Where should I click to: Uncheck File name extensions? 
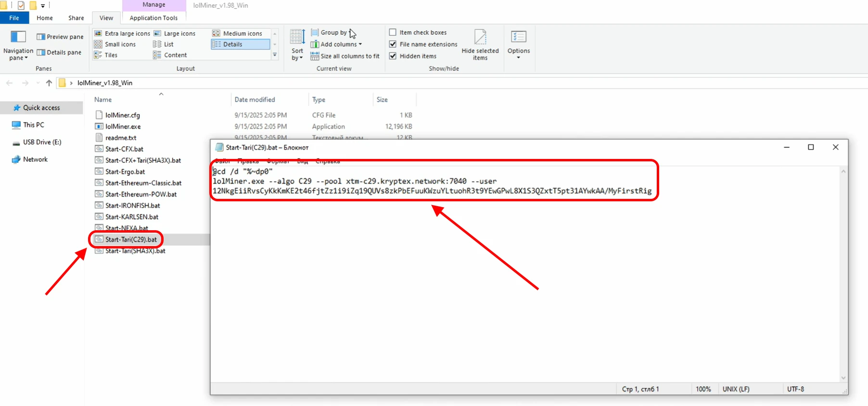click(x=393, y=44)
